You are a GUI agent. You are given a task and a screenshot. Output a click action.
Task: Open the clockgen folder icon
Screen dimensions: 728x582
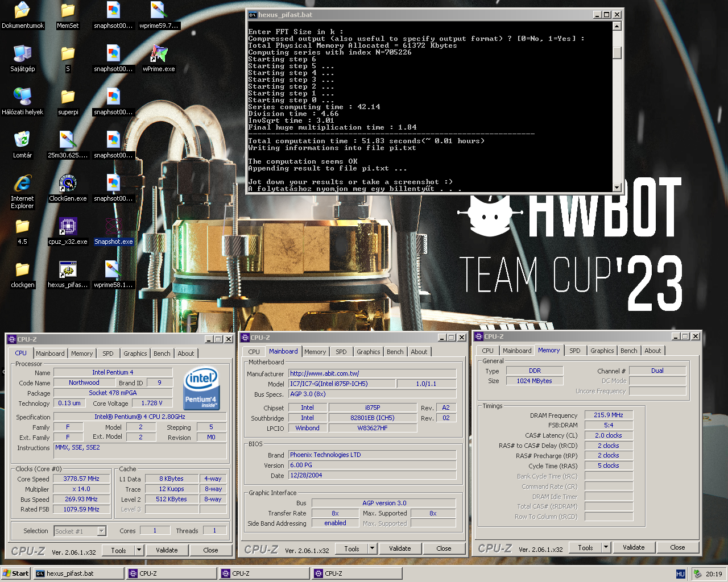pyautogui.click(x=22, y=269)
